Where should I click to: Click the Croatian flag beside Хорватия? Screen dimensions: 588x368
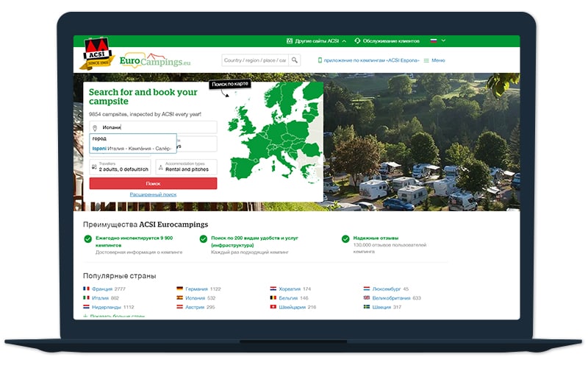click(x=273, y=289)
